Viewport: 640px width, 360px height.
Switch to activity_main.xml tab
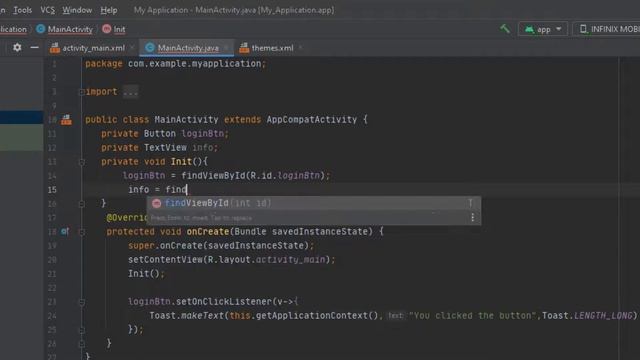[x=93, y=48]
